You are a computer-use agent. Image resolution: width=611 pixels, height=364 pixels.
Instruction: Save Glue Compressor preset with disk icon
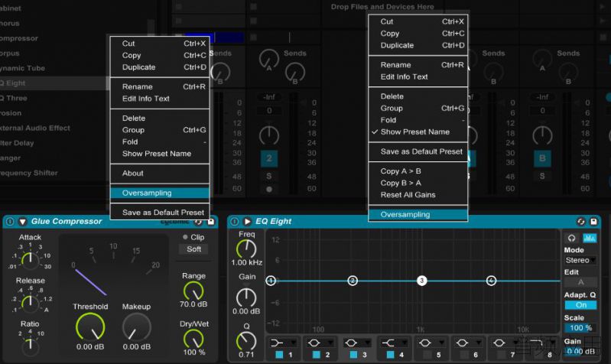pyautogui.click(x=211, y=222)
